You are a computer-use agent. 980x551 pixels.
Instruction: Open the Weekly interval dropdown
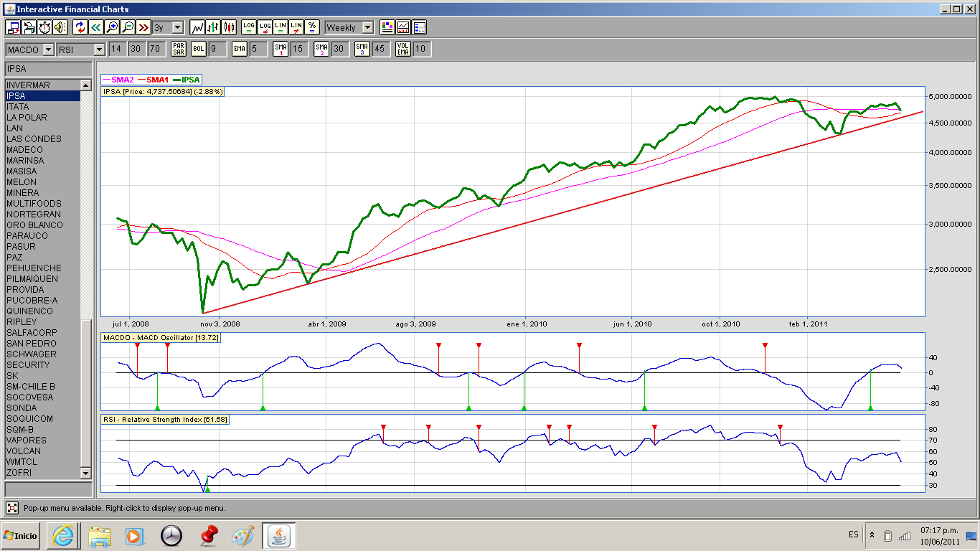367,27
